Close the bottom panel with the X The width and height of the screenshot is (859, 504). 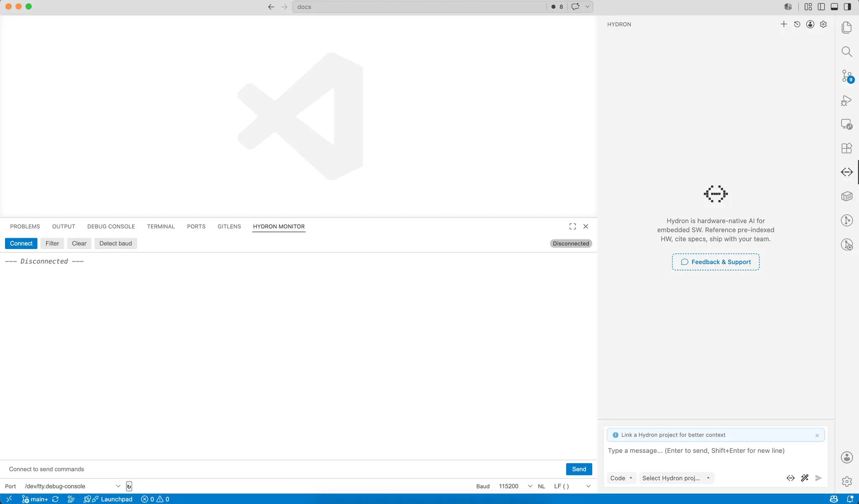586,226
